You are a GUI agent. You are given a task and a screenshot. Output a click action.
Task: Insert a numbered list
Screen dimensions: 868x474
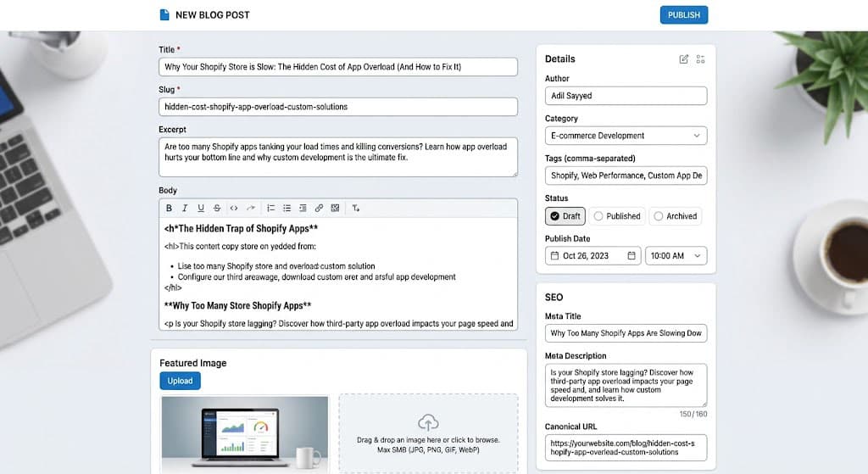pos(270,209)
